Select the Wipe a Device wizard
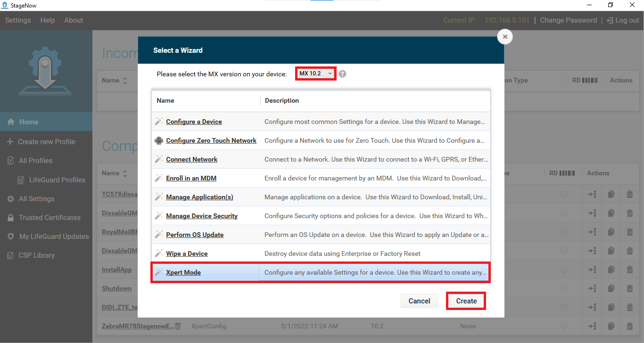This screenshot has height=343, width=644. pos(187,253)
